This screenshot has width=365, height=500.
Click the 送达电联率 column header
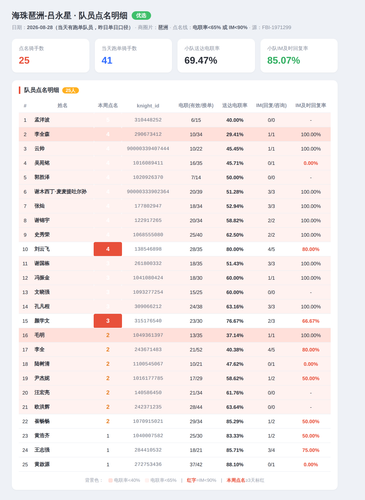(235, 106)
